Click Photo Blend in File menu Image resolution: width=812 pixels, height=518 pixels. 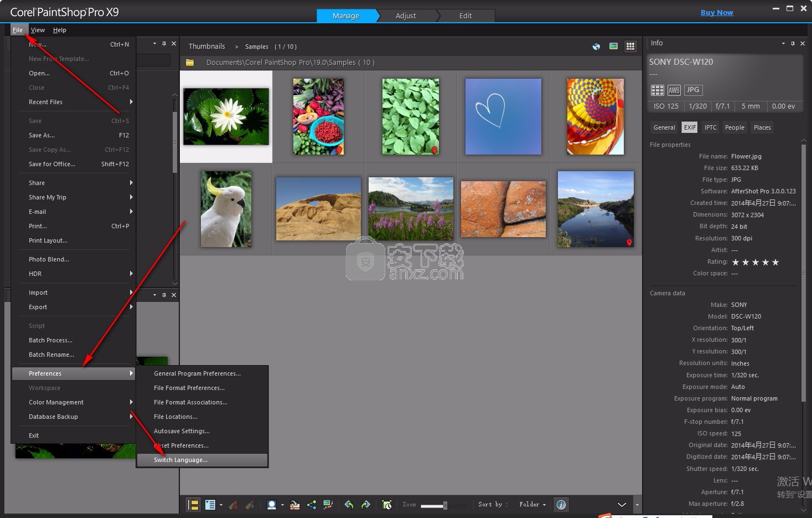pos(74,259)
